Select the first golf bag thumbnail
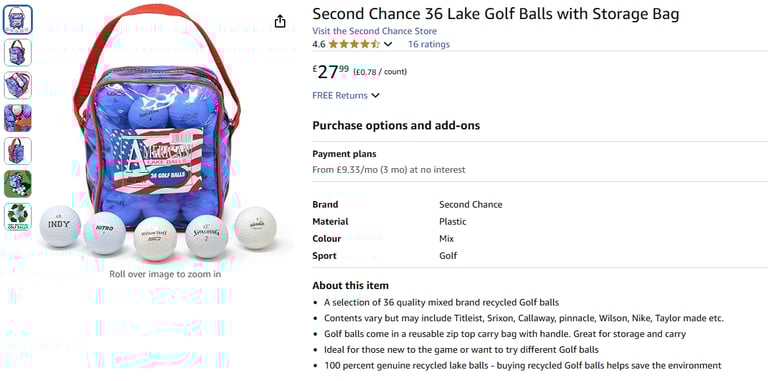Screen dimensions: 768x381 click(18, 20)
